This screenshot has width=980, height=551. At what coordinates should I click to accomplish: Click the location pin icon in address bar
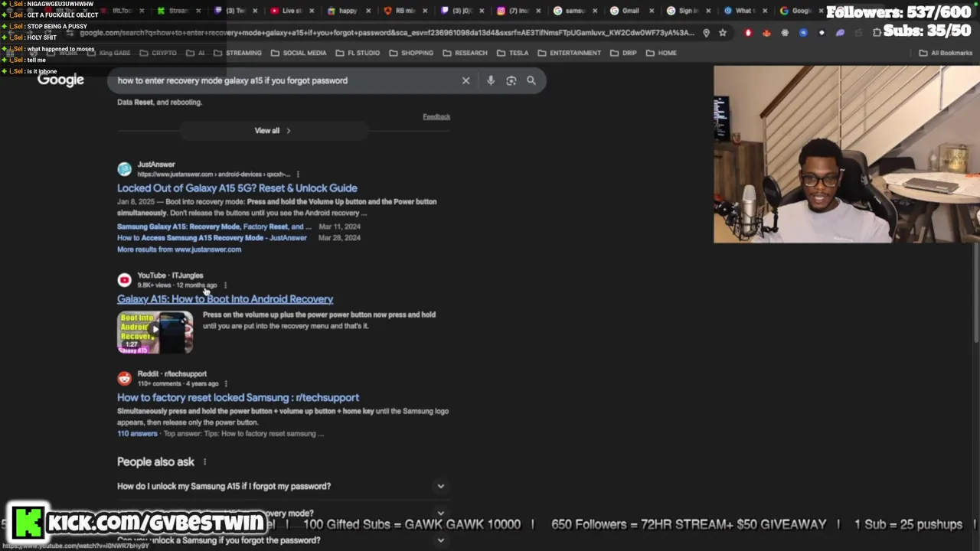coord(706,33)
